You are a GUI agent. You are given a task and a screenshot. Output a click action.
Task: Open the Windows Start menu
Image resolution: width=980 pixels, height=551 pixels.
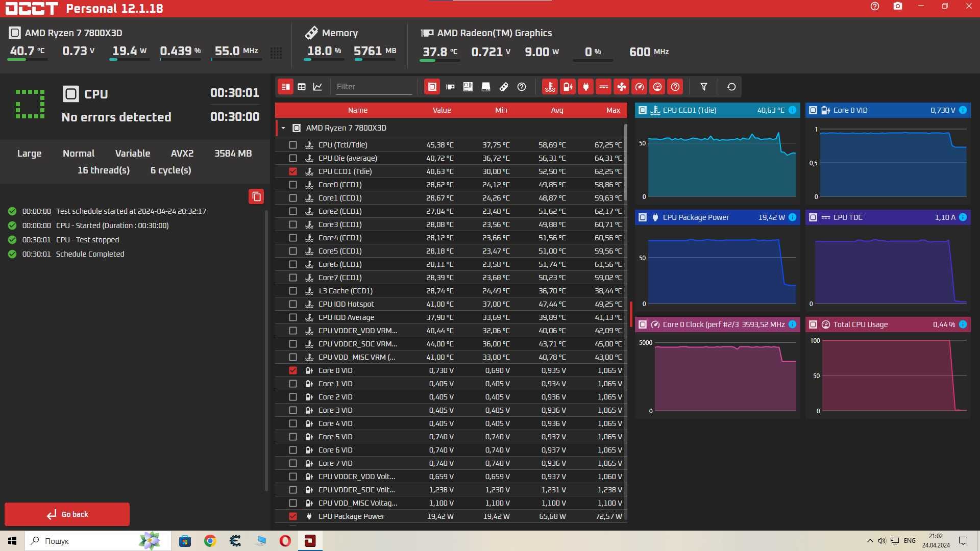pyautogui.click(x=12, y=541)
